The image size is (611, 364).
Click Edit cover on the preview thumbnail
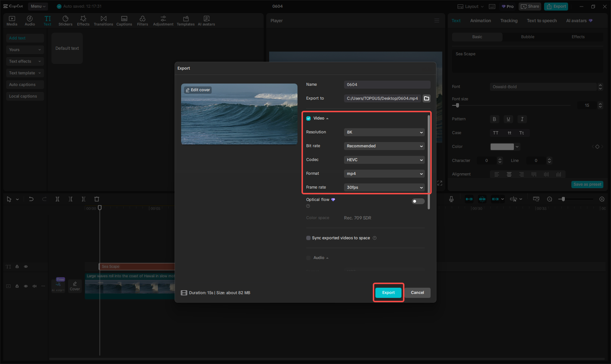197,89
